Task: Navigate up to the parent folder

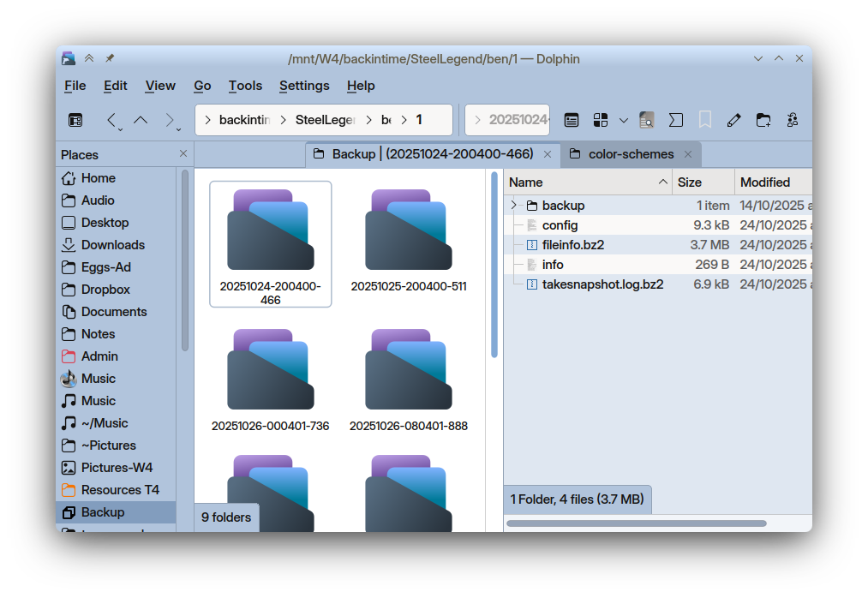Action: point(141,120)
